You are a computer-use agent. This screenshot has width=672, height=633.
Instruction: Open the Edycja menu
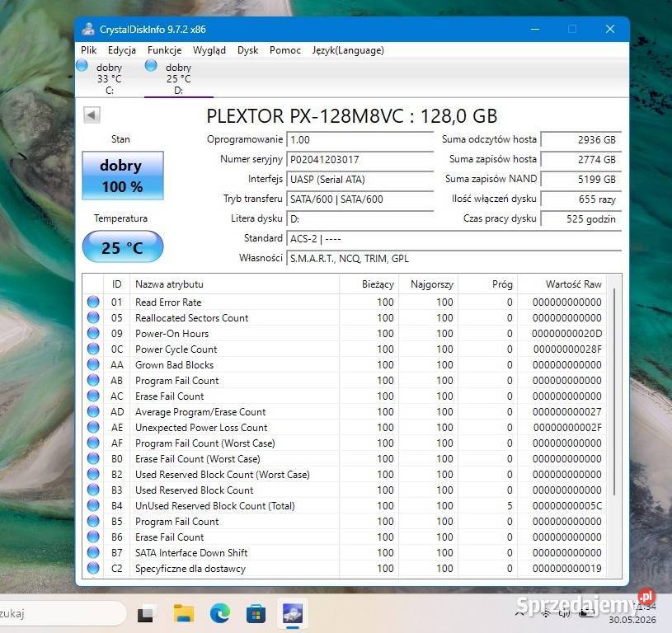(122, 50)
